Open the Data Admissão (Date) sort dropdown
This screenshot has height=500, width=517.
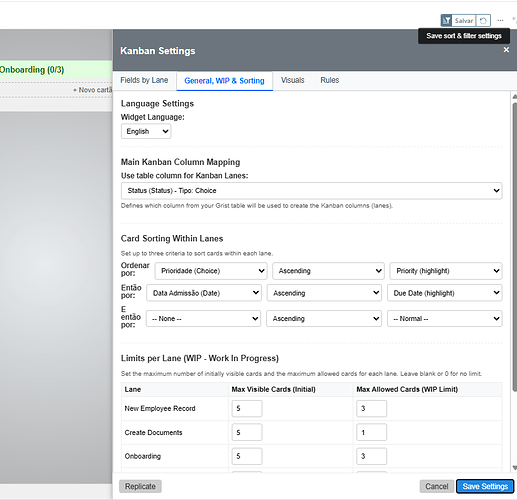click(204, 293)
